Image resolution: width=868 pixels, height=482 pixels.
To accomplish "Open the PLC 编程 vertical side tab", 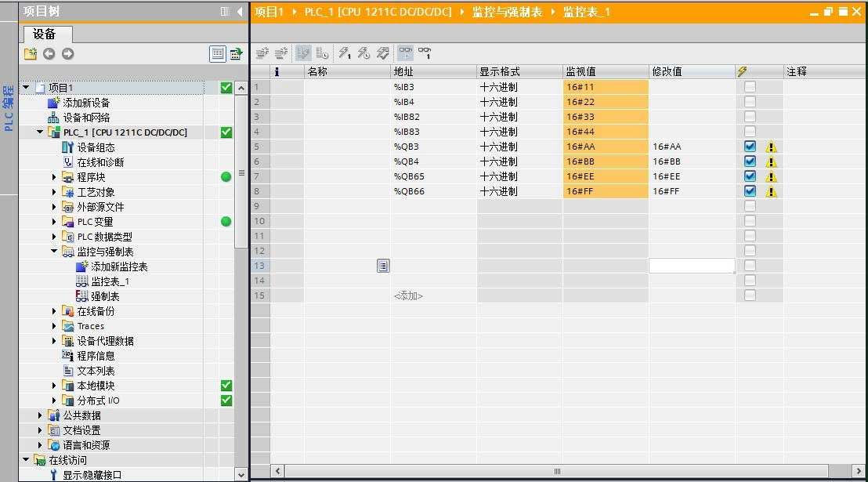I will tap(9, 108).
